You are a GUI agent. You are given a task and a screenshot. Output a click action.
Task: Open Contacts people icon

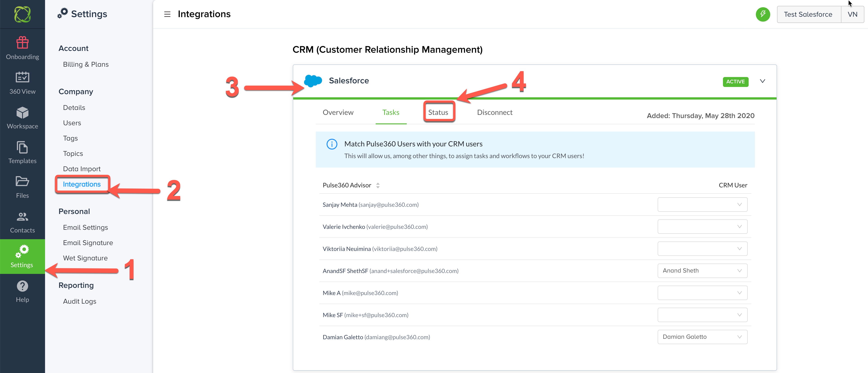click(22, 217)
